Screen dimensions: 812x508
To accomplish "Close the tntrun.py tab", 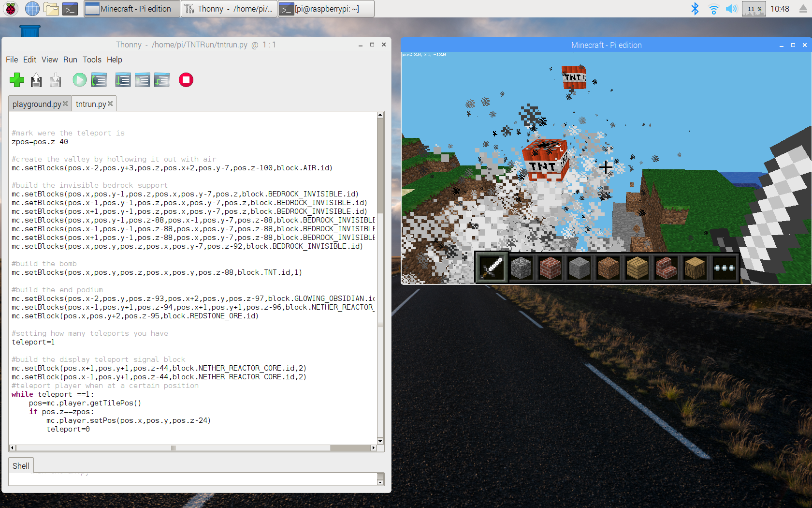I will coord(110,104).
